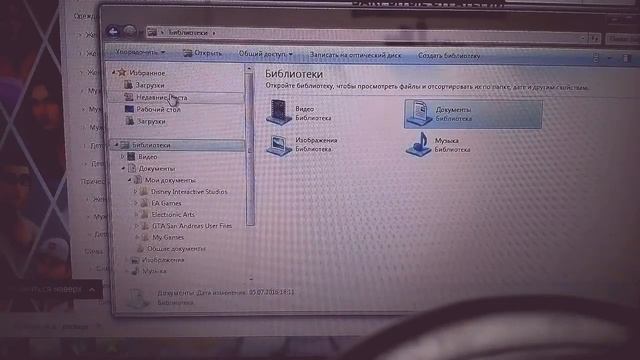The image size is (640, 360).
Task: Click the Рабочий стол icon in sidebar
Action: click(x=129, y=109)
